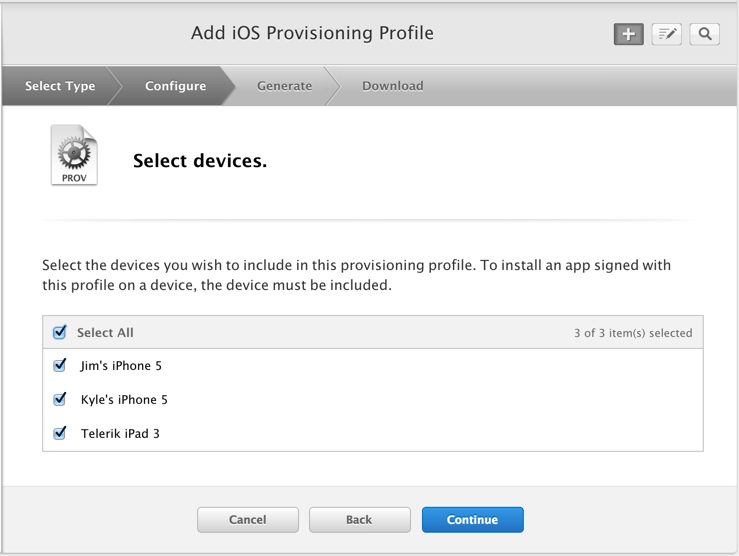Click the magnifying glass search icon
Screen dimensions: 739x556
(x=705, y=34)
